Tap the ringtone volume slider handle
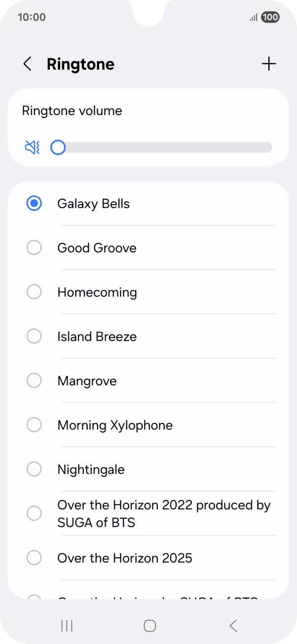Viewport: 297px width, 644px height. point(58,147)
